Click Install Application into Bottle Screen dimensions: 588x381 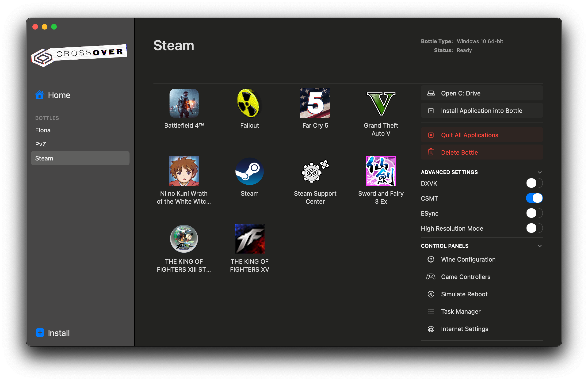point(481,111)
